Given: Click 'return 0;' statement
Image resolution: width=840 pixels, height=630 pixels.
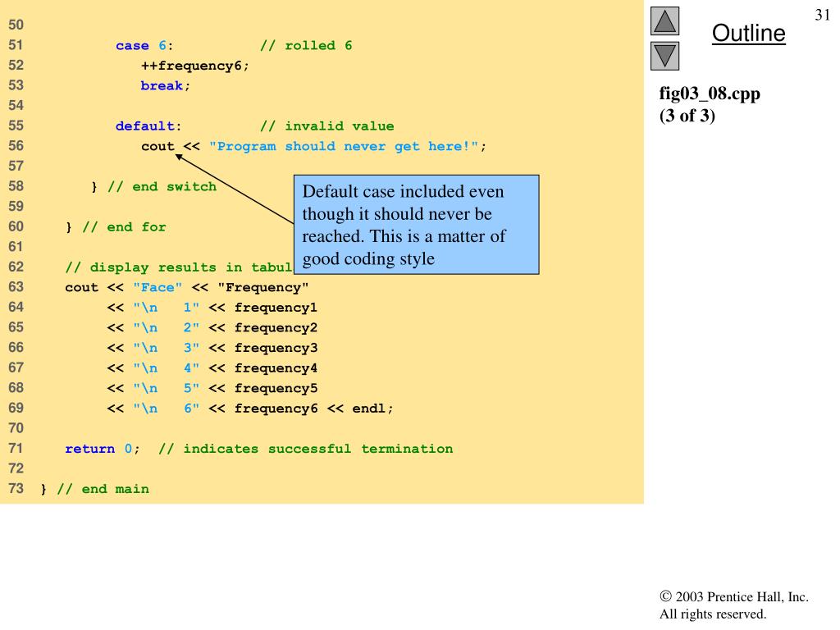Looking at the screenshot, I should tap(103, 449).
